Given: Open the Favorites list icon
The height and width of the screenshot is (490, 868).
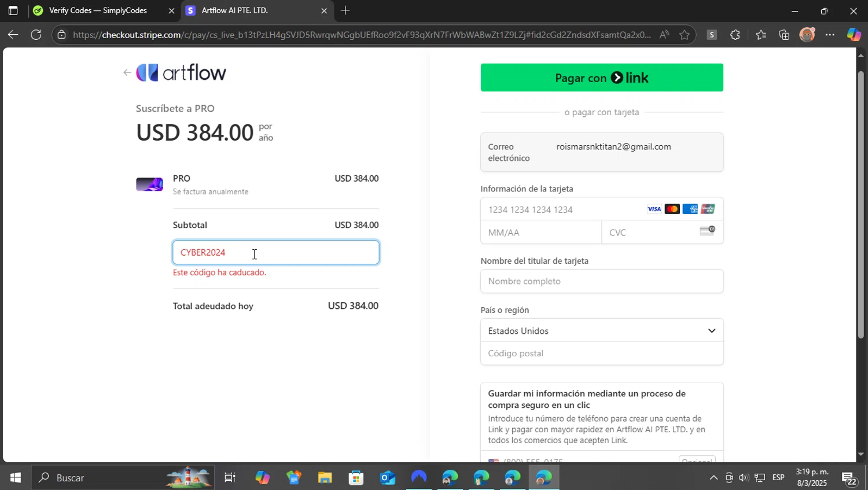Looking at the screenshot, I should (x=761, y=35).
